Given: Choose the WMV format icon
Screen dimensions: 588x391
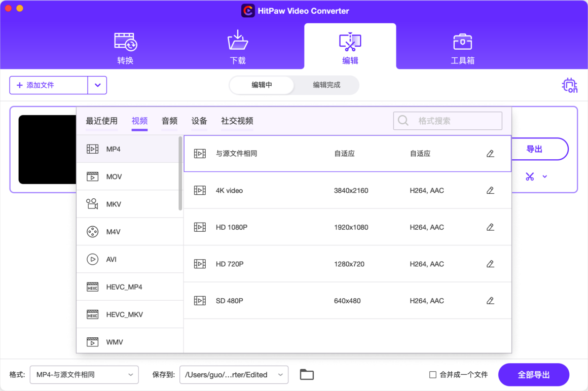Looking at the screenshot, I should (x=92, y=342).
